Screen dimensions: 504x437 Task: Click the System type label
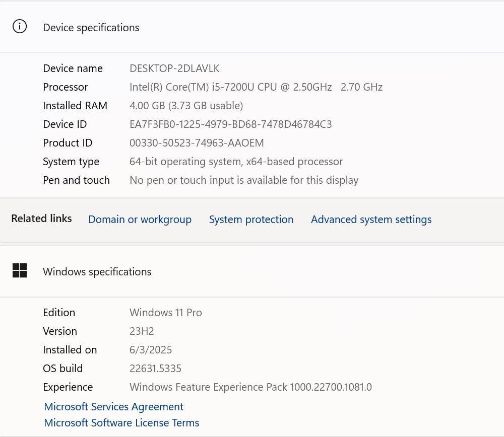pyautogui.click(x=72, y=162)
